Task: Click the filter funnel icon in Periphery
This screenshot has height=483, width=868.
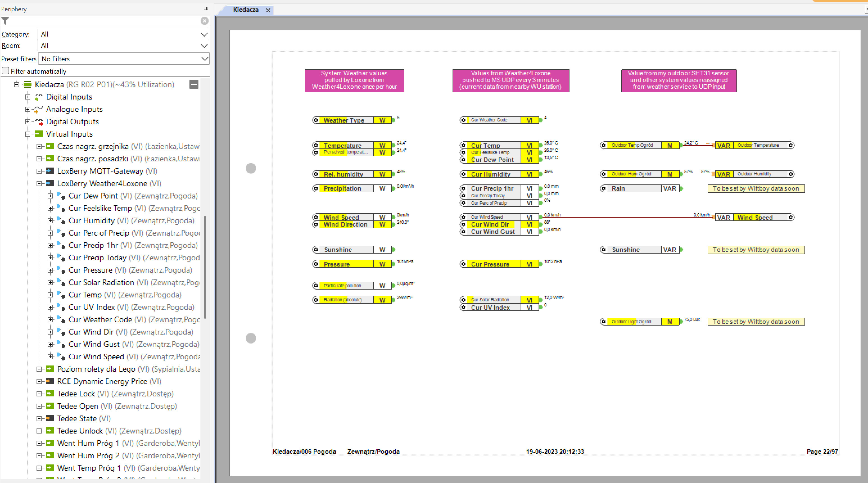Action: tap(5, 21)
